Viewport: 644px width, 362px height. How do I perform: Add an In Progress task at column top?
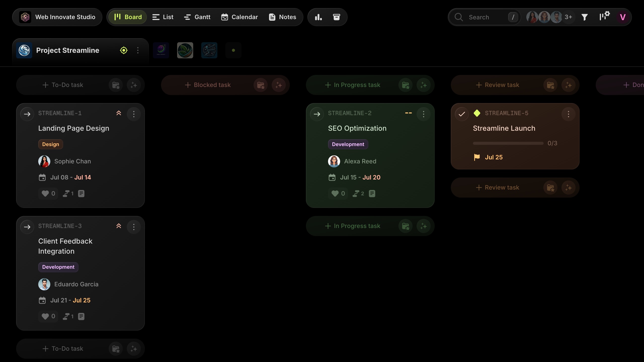[352, 85]
